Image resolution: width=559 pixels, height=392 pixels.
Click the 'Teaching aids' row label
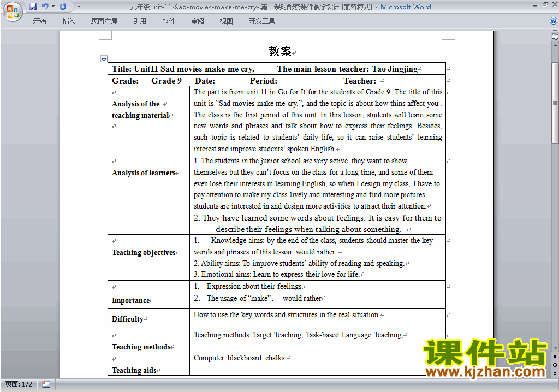click(x=134, y=370)
